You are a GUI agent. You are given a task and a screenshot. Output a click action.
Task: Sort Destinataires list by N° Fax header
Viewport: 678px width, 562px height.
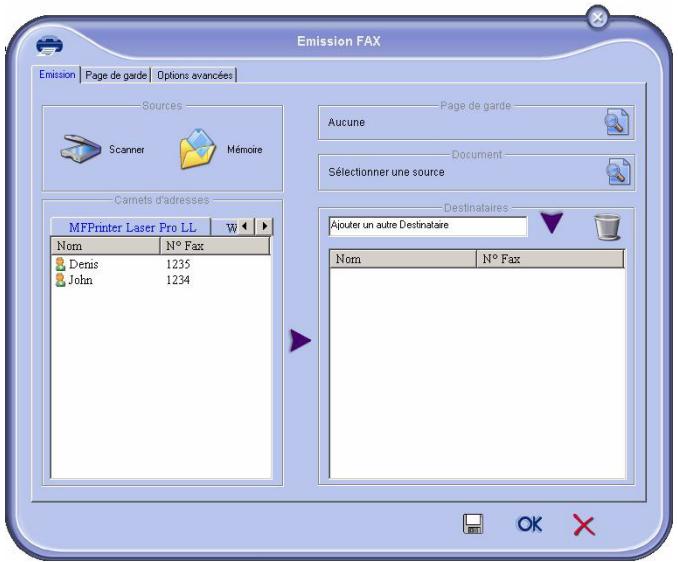(550, 259)
